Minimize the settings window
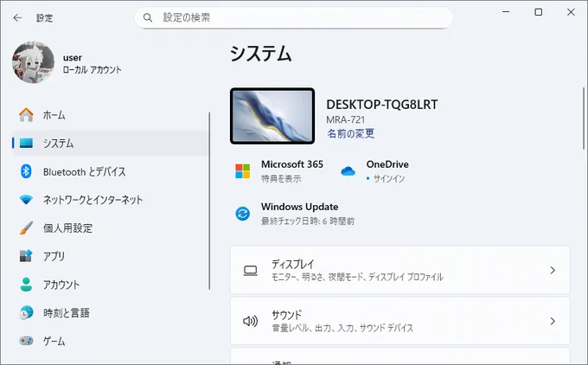Screen dimensions: 588x365 coord(506,12)
